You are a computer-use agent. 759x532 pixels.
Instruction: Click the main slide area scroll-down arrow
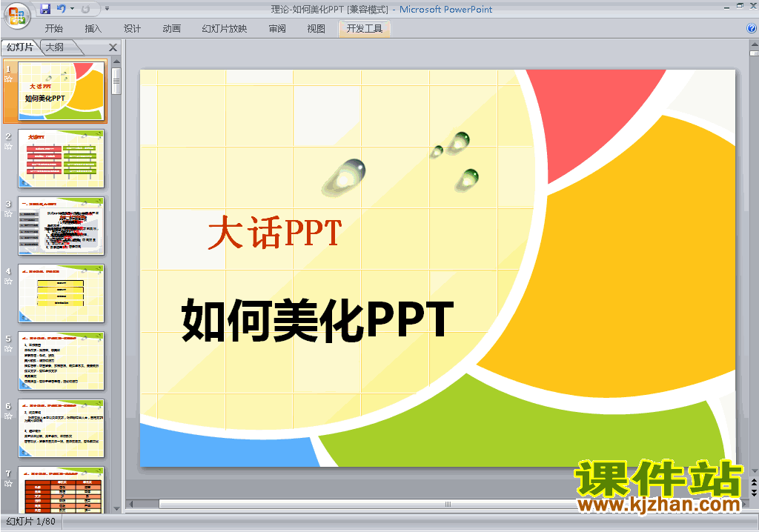754,471
